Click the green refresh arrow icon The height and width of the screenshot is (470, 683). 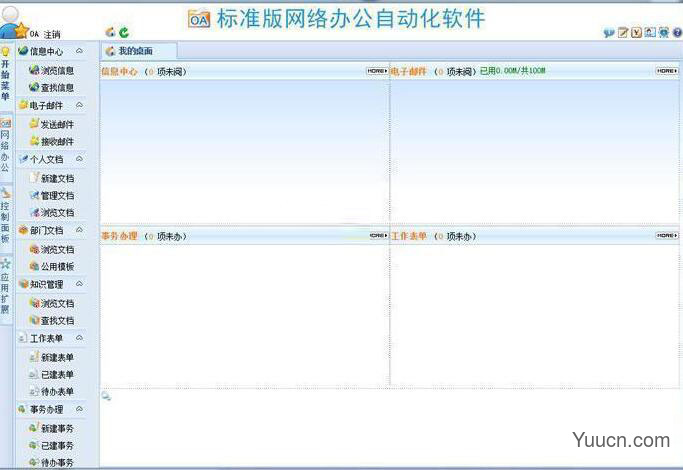[124, 32]
